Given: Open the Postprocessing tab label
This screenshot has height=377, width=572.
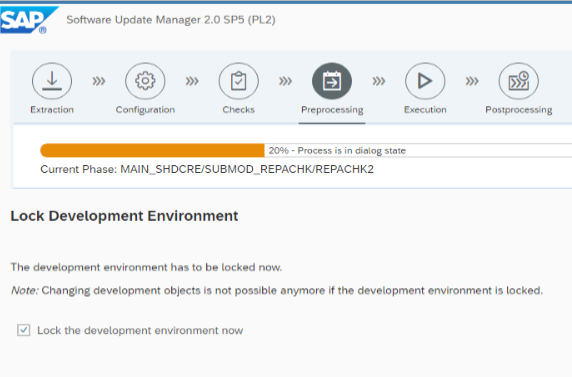Looking at the screenshot, I should click(x=518, y=110).
